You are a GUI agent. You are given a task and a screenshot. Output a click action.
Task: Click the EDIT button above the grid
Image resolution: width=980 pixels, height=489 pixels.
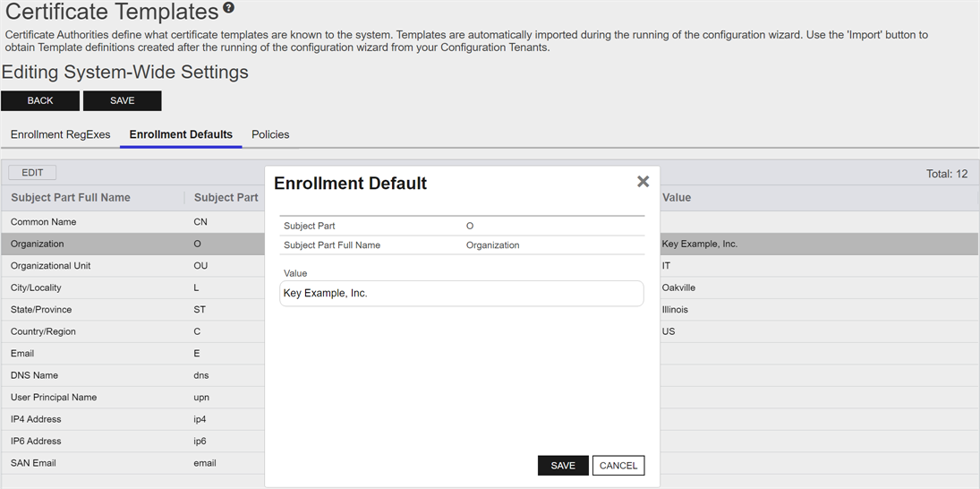[x=32, y=173]
